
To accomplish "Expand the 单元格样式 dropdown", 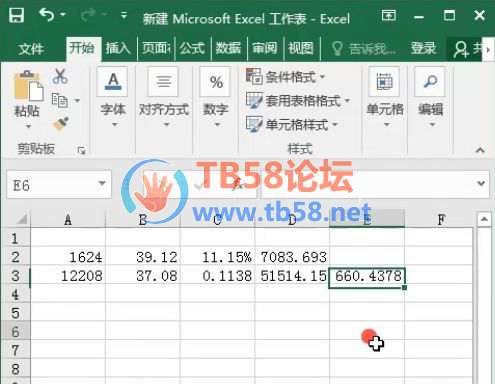I will pyautogui.click(x=292, y=125).
